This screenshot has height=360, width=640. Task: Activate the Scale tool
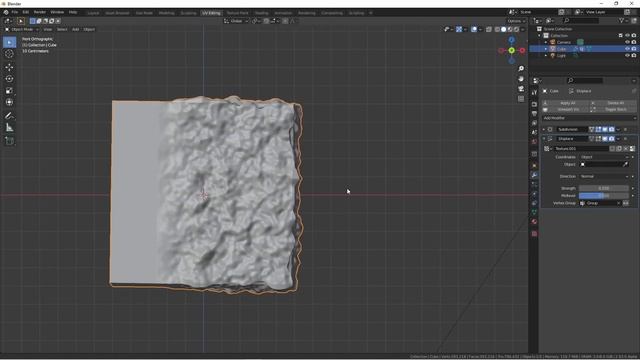pos(9,91)
